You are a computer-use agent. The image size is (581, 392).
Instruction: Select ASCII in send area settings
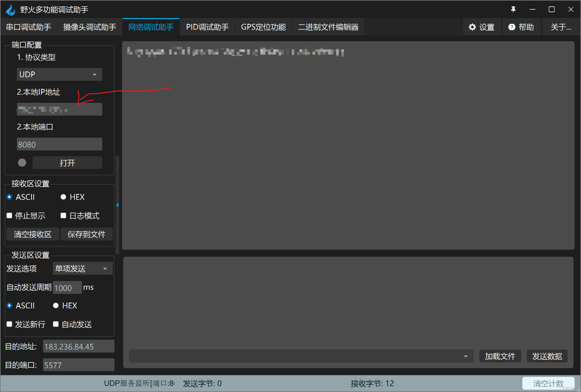pyautogui.click(x=21, y=305)
